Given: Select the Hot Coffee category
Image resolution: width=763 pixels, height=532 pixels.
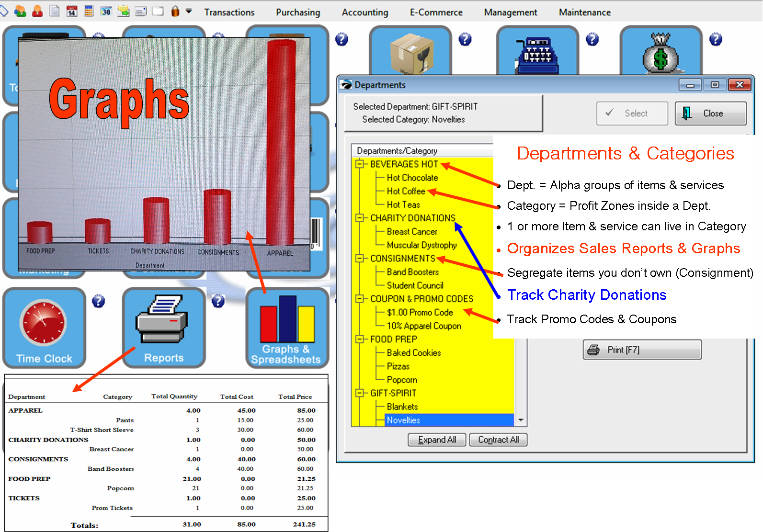Looking at the screenshot, I should pyautogui.click(x=406, y=191).
